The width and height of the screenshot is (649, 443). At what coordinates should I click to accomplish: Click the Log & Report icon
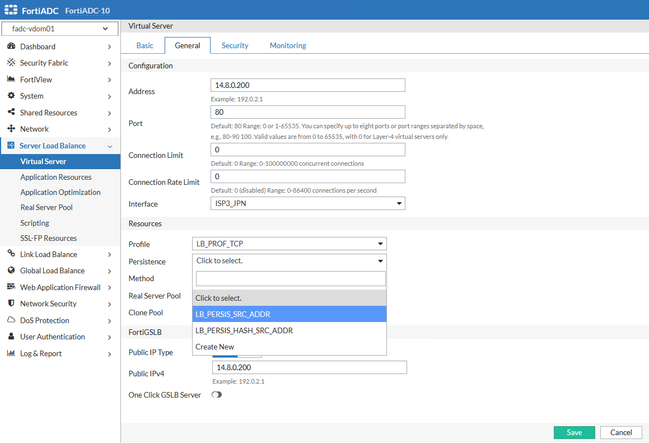pos(11,353)
